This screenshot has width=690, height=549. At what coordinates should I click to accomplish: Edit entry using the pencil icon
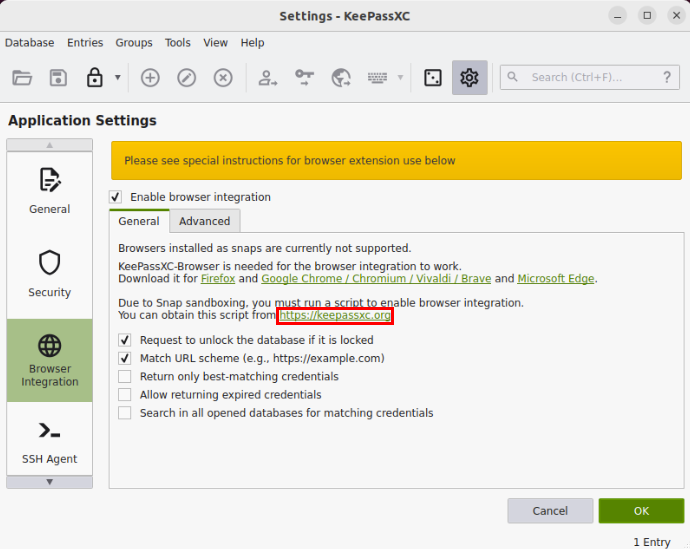[x=187, y=78]
